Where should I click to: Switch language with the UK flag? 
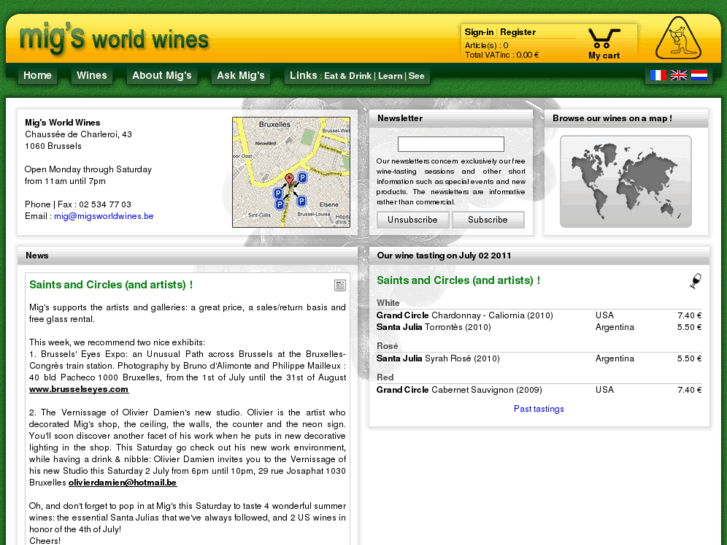tap(678, 75)
